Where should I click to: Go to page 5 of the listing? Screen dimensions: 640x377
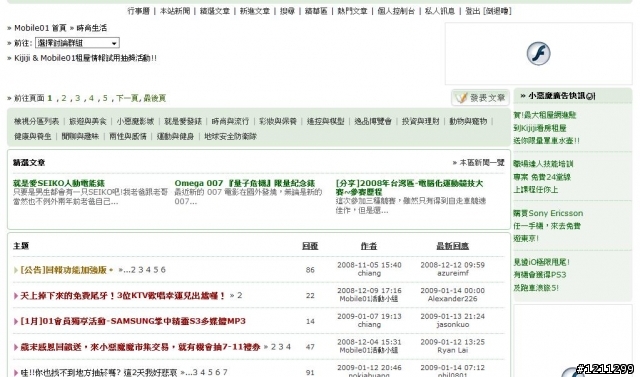(105, 98)
